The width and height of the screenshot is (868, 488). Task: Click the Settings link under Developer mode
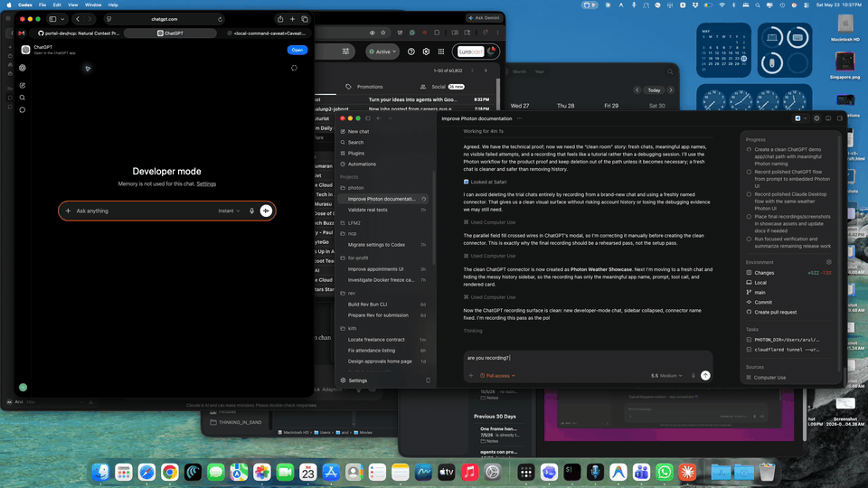pos(206,183)
